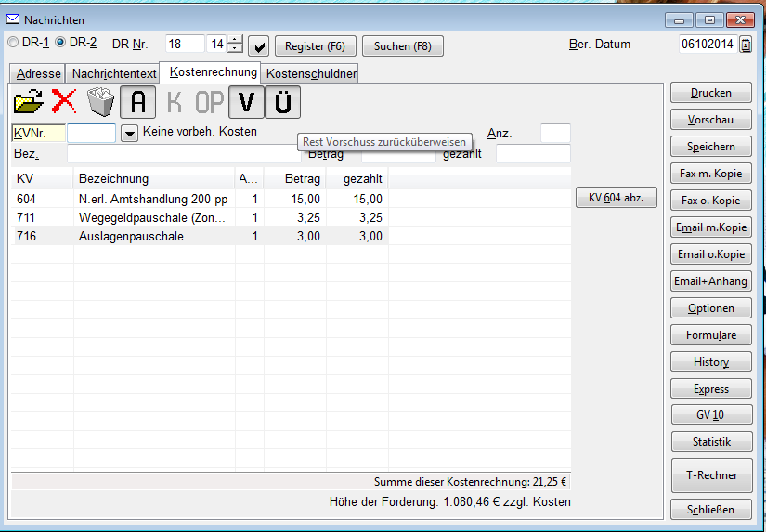
Task: Click the KV 604 abz. button
Action: click(617, 198)
